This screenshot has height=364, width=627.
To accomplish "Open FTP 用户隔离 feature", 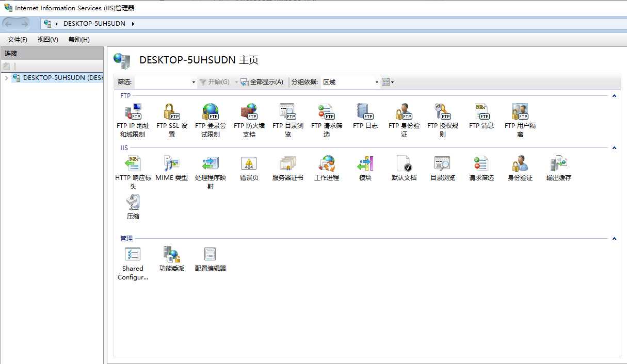I will [520, 120].
